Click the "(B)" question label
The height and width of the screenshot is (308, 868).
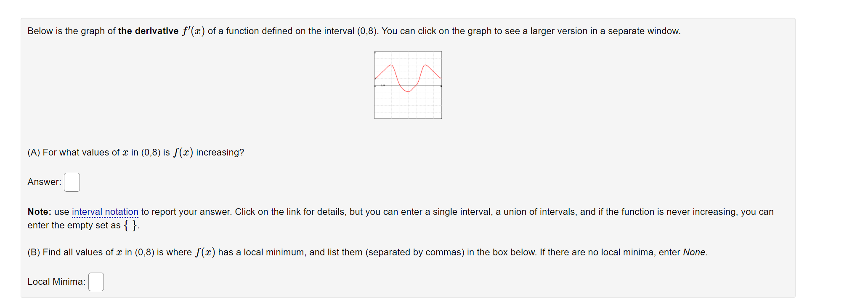coord(34,252)
